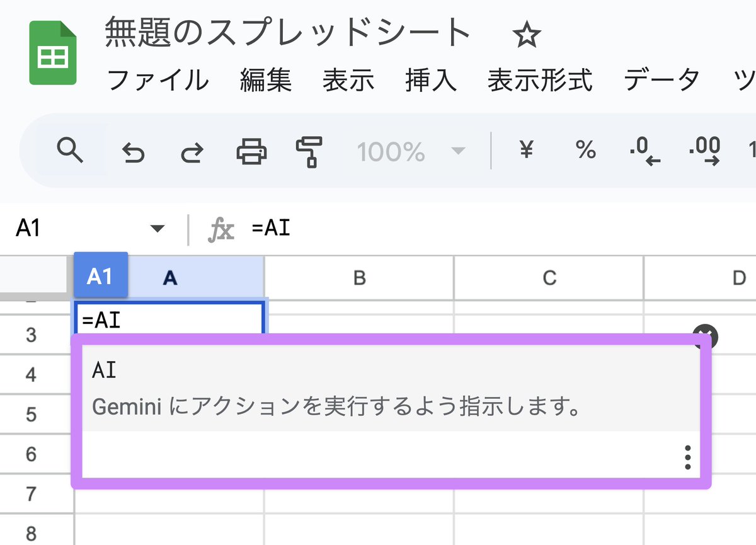The width and height of the screenshot is (756, 545).
Task: Select column B header
Action: tap(359, 277)
